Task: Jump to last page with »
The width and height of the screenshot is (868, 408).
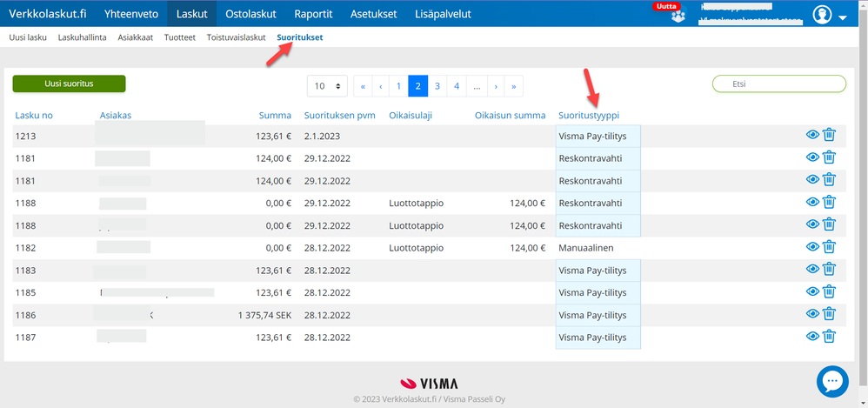Action: point(514,86)
